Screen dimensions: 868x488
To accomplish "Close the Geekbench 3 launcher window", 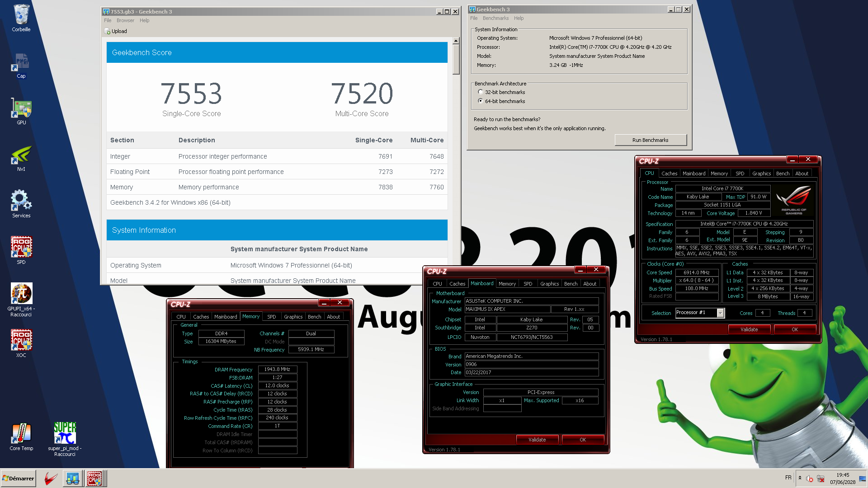I will [686, 9].
